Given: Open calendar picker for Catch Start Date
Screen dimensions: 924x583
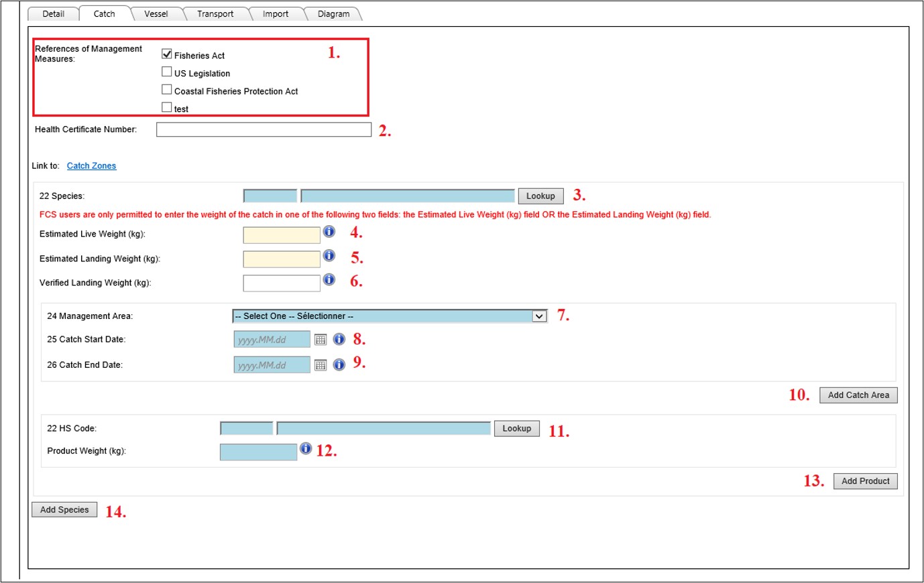Looking at the screenshot, I should tap(321, 340).
